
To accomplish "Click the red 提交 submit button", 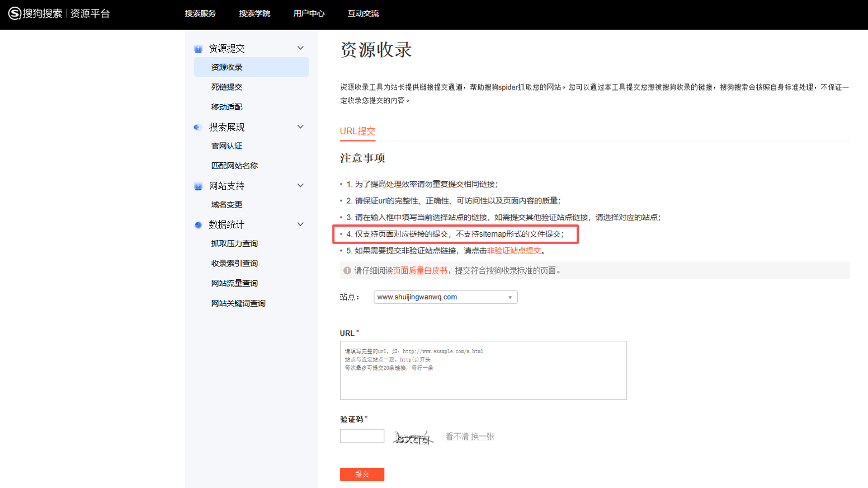I will (362, 474).
